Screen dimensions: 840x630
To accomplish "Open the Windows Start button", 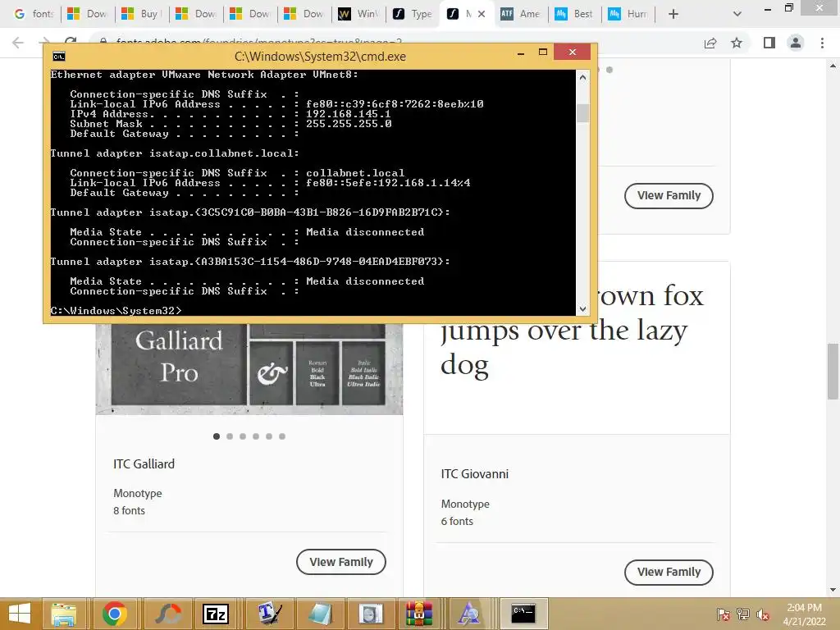I will coord(20,614).
